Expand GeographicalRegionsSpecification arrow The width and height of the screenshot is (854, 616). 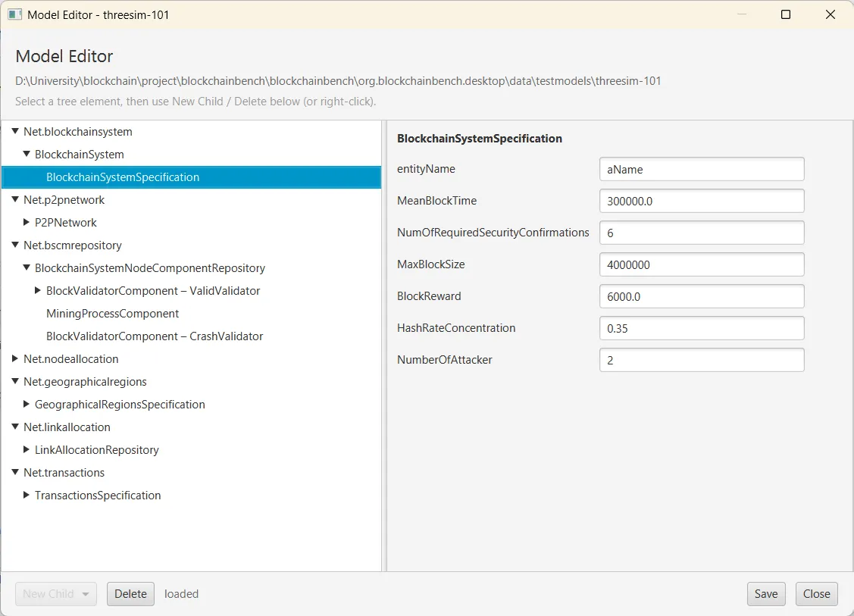[x=26, y=404]
